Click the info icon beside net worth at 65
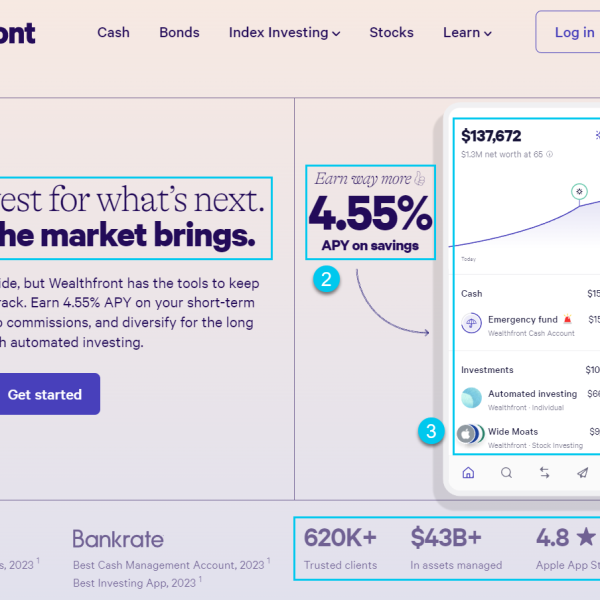Image resolution: width=600 pixels, height=600 pixels. (549, 154)
